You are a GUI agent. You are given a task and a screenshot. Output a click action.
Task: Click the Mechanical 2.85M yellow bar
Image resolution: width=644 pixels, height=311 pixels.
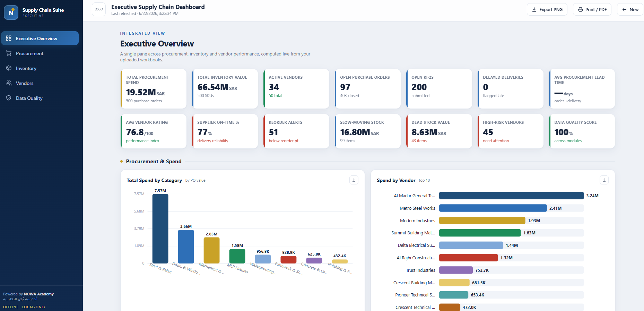(x=211, y=250)
